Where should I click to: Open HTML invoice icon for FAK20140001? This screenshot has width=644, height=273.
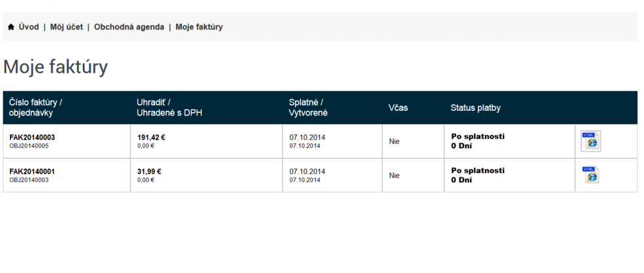(590, 175)
